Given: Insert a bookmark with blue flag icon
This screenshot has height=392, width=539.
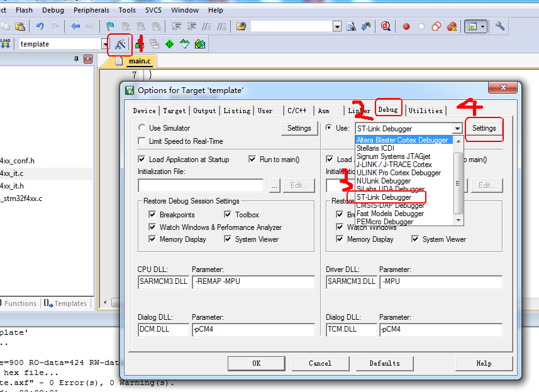Looking at the screenshot, I should (110, 26).
